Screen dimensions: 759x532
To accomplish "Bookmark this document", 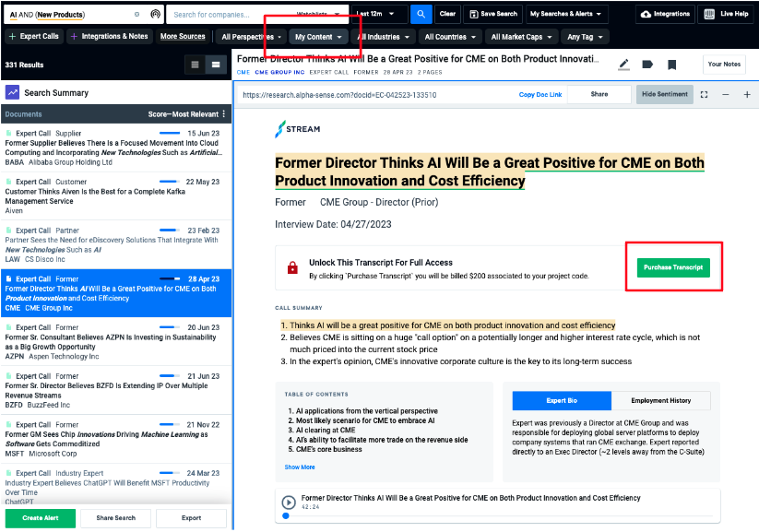I will pos(671,65).
